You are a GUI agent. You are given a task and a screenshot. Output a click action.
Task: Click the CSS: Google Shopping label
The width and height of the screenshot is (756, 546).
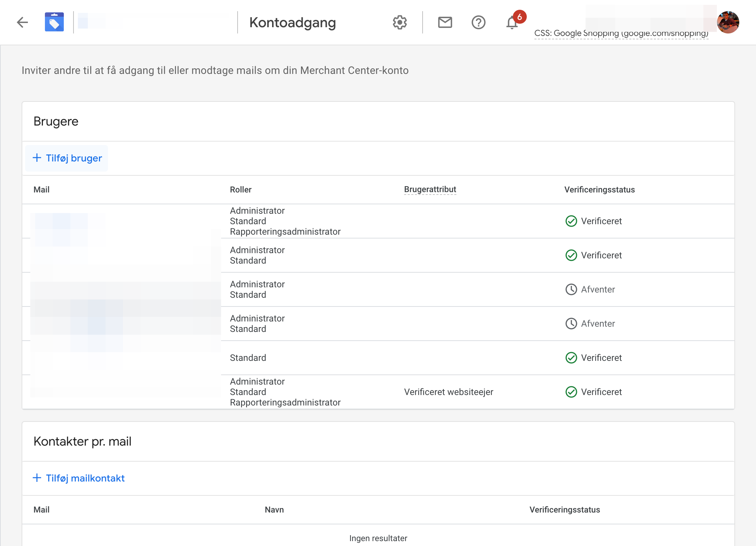621,33
